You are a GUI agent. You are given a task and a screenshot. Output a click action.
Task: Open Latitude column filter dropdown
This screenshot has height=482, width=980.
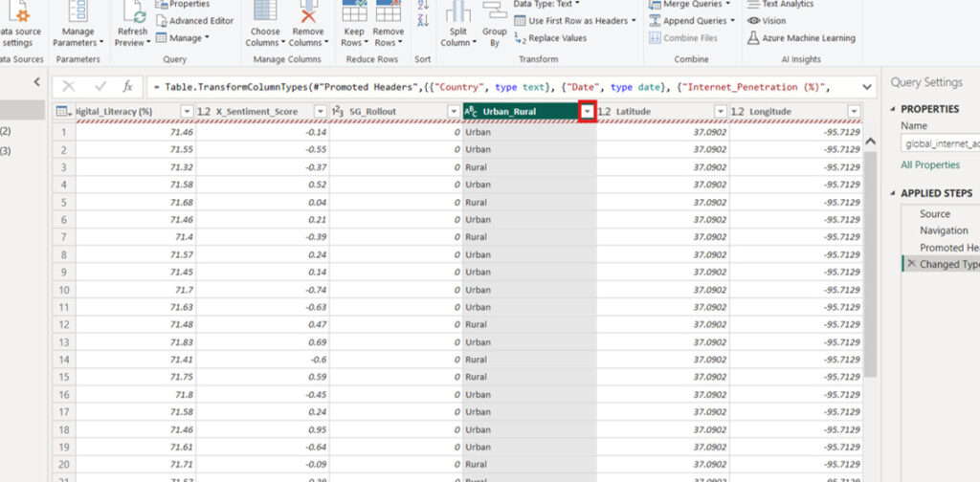721,111
